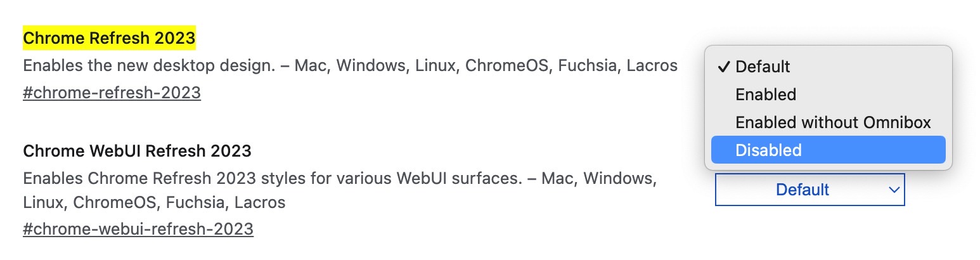Click the word Lacros in the first description

pyautogui.click(x=652, y=65)
